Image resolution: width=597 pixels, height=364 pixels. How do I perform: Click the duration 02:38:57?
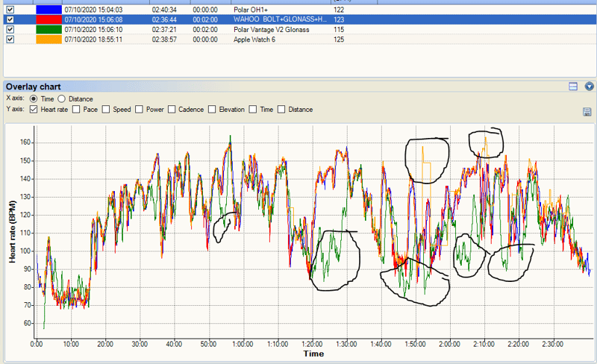[x=164, y=40]
